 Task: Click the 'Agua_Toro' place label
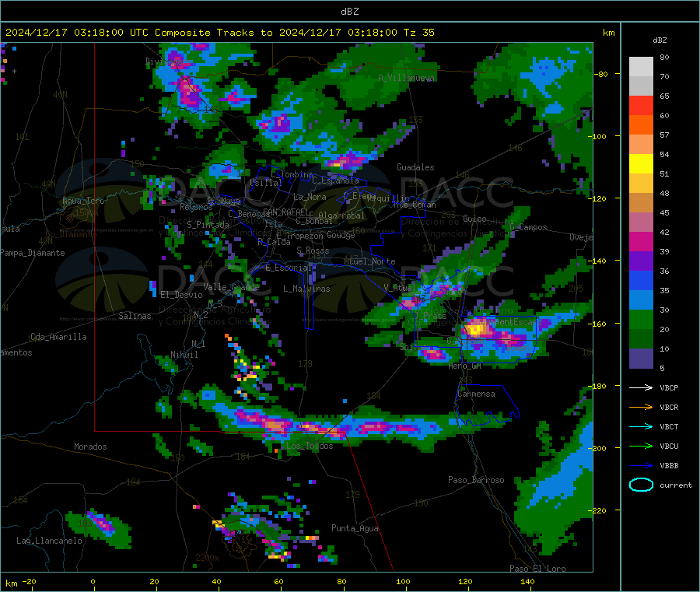click(83, 201)
